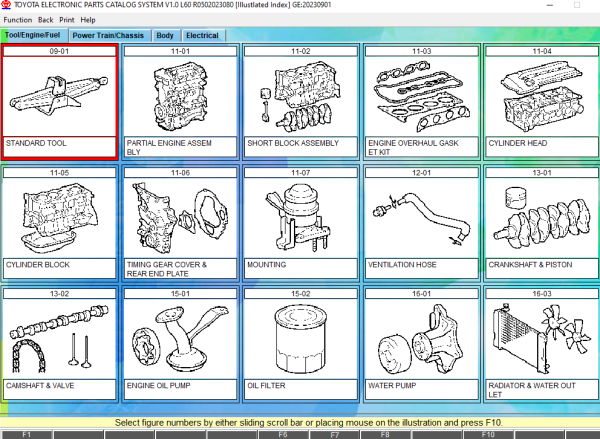
Task: Click figure number 12-01 header
Action: [x=421, y=173]
